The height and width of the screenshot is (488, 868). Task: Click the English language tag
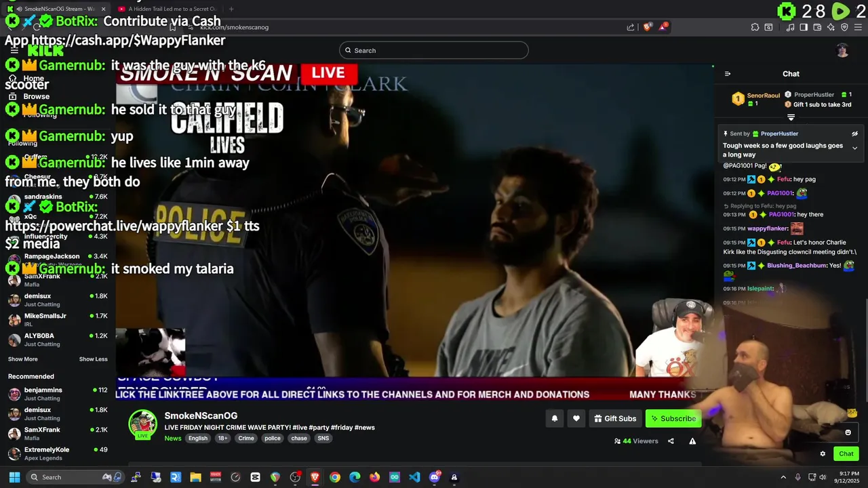pos(198,439)
